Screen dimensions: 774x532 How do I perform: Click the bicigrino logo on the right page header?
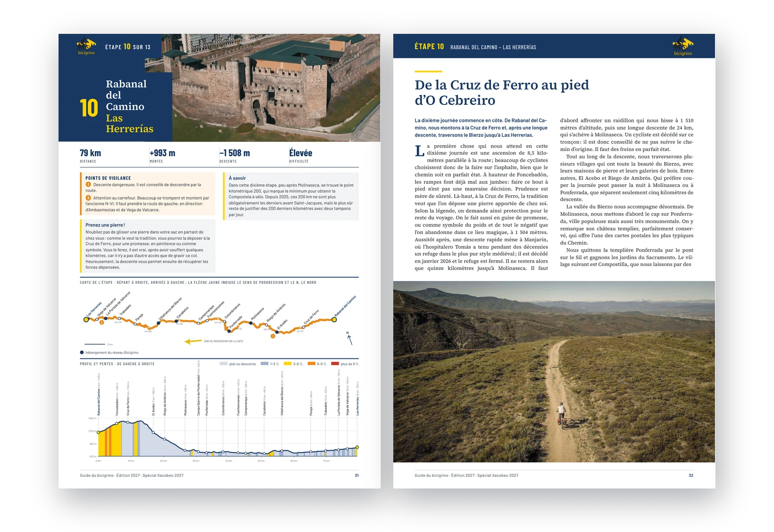[x=683, y=46]
